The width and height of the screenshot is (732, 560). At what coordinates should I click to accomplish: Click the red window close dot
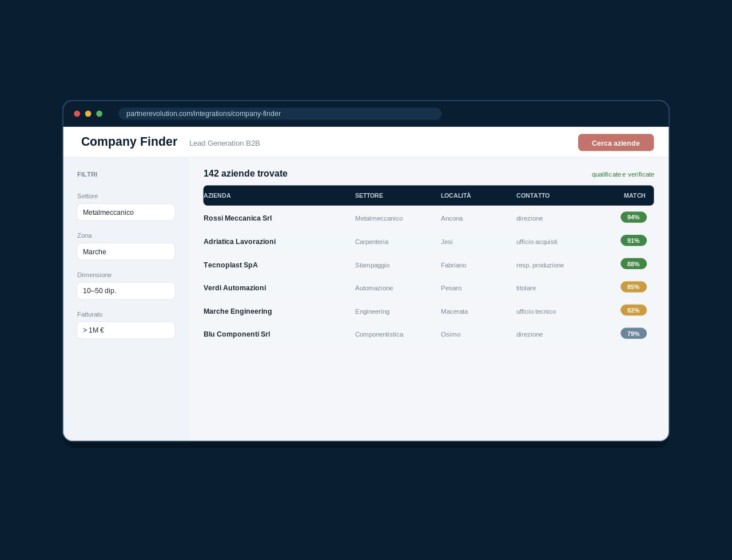pyautogui.click(x=77, y=114)
